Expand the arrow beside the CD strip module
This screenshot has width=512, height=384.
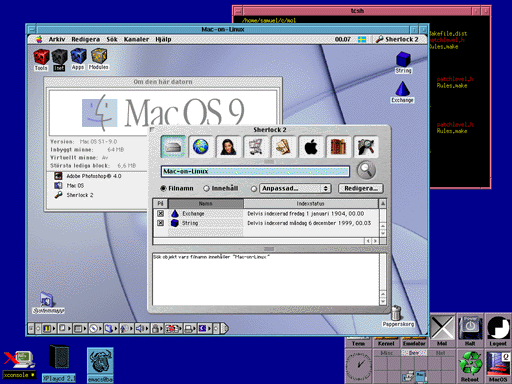coord(100,329)
